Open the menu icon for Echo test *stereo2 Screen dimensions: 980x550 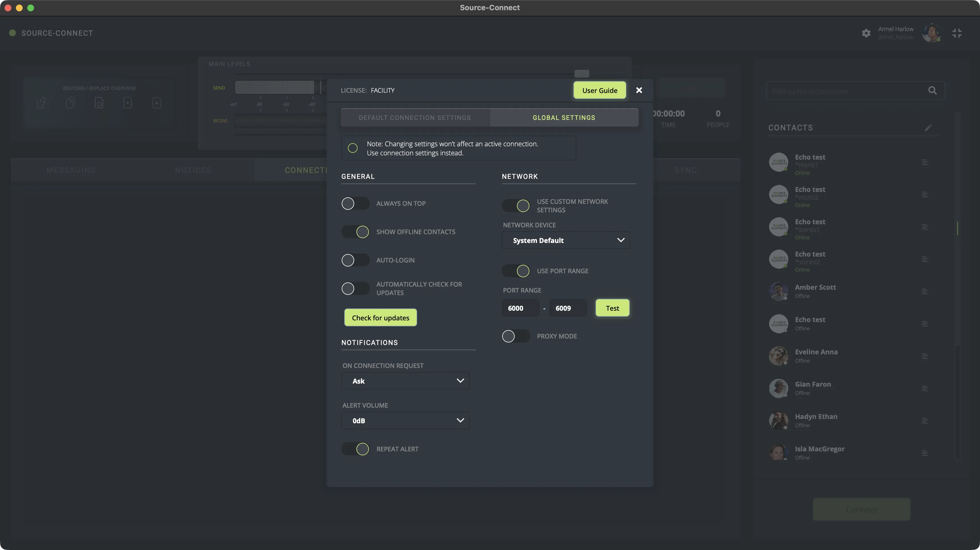pos(925,259)
